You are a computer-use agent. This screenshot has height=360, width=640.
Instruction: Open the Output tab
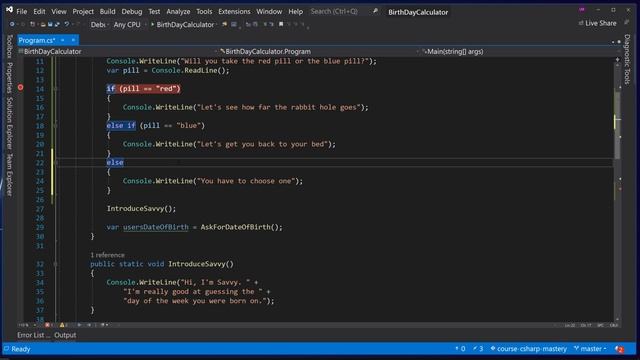[65, 335]
